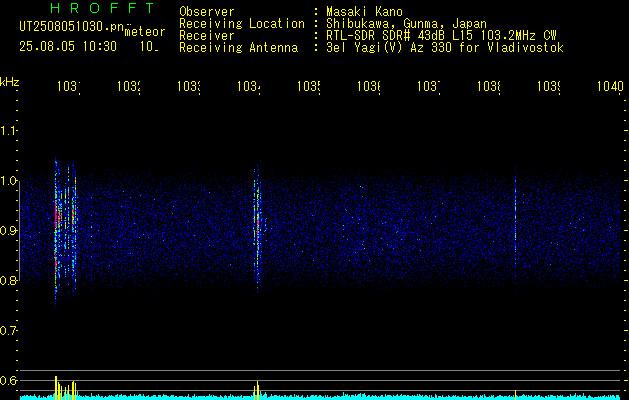Image resolution: width=629 pixels, height=400 pixels.
Task: Click the HROFFT title text
Action: click(x=103, y=8)
